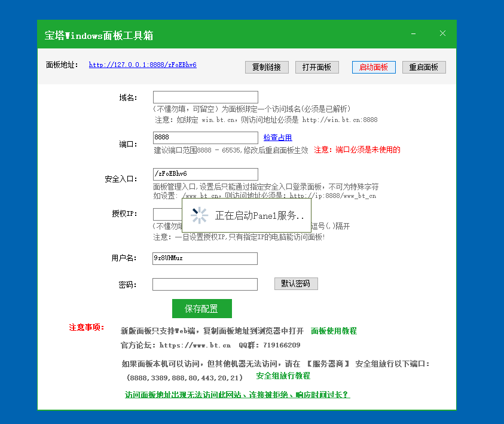Image resolution: width=504 pixels, height=424 pixels.
Task: Click the 面板地址 label
Action: pyautogui.click(x=62, y=65)
